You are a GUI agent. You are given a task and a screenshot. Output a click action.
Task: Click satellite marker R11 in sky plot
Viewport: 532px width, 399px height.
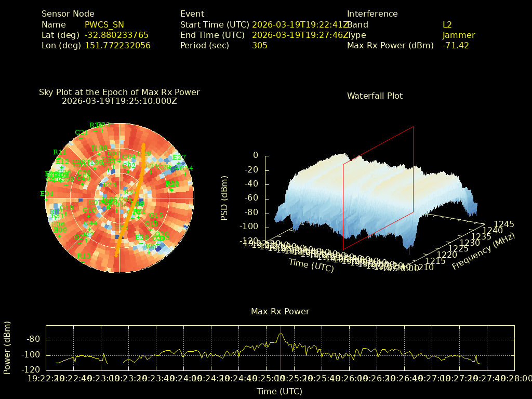[59, 153]
